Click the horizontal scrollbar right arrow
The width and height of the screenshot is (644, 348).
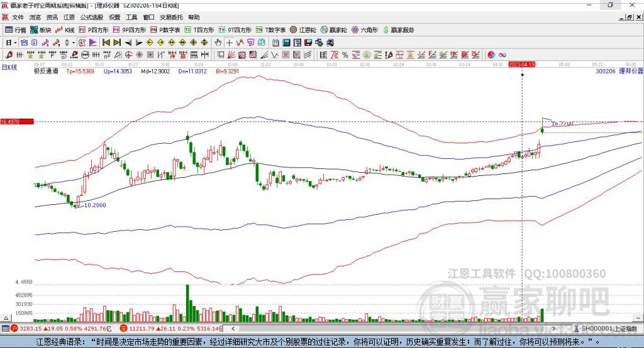point(553,329)
